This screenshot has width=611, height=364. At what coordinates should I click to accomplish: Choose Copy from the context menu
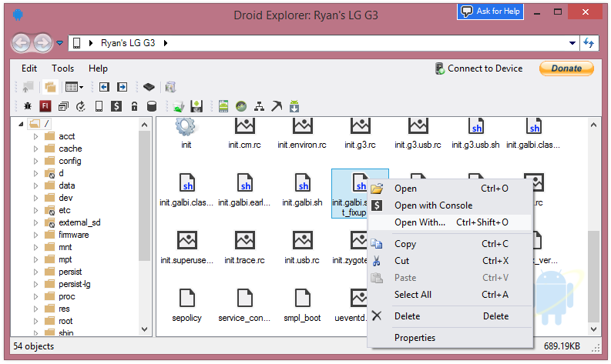tap(450, 244)
